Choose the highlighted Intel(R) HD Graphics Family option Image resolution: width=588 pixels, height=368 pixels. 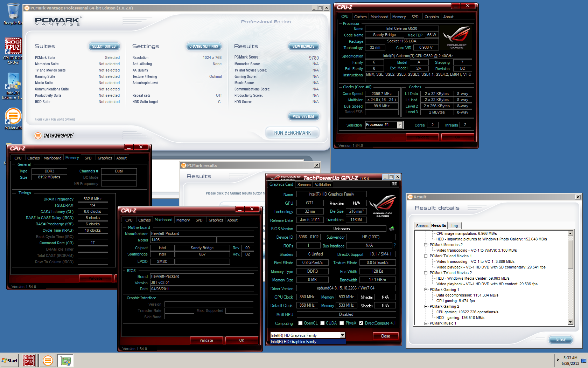click(x=308, y=342)
